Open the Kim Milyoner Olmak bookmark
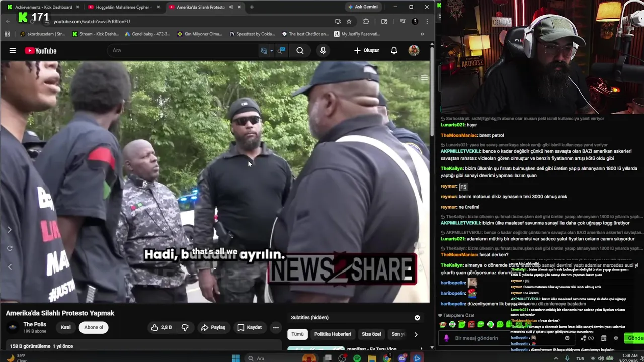Screen dimensions: 644x362 [x=200, y=34]
